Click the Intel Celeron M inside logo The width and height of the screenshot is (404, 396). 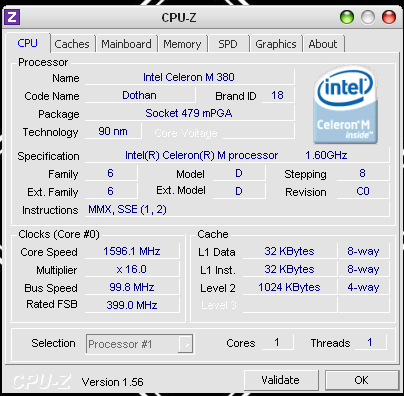point(345,105)
